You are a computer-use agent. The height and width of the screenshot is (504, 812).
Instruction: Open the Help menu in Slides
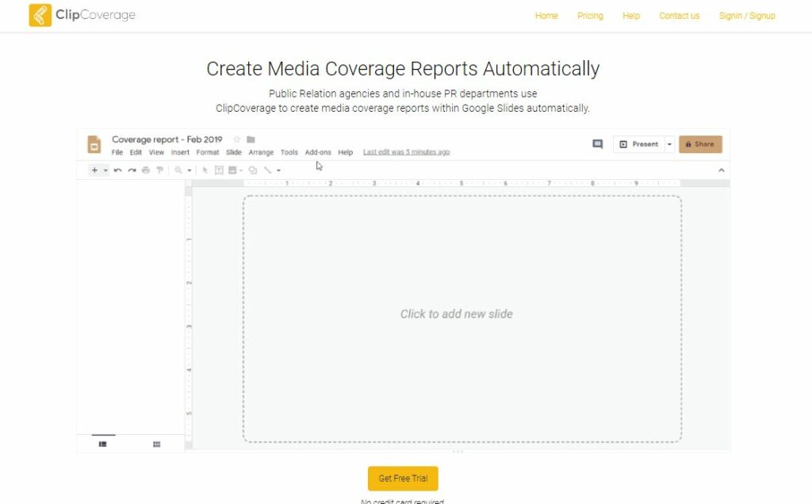click(x=346, y=152)
